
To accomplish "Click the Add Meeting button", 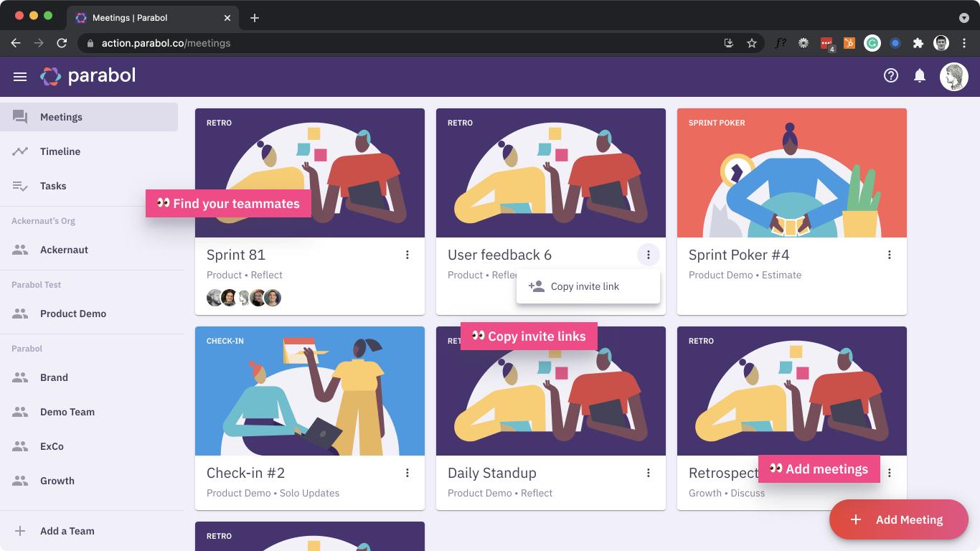I will coord(898,519).
